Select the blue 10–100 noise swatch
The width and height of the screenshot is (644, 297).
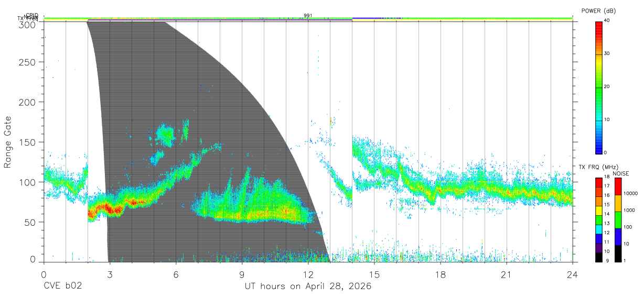click(618, 236)
